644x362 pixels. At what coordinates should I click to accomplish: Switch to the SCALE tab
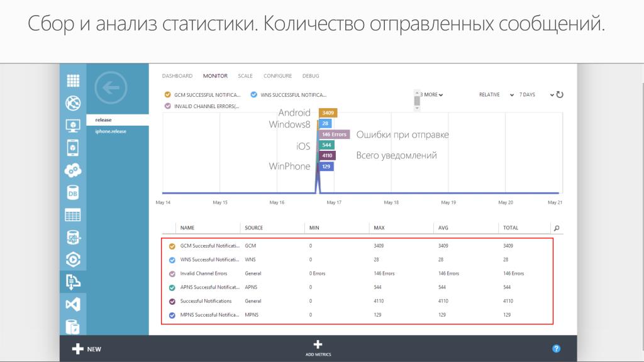tap(245, 76)
